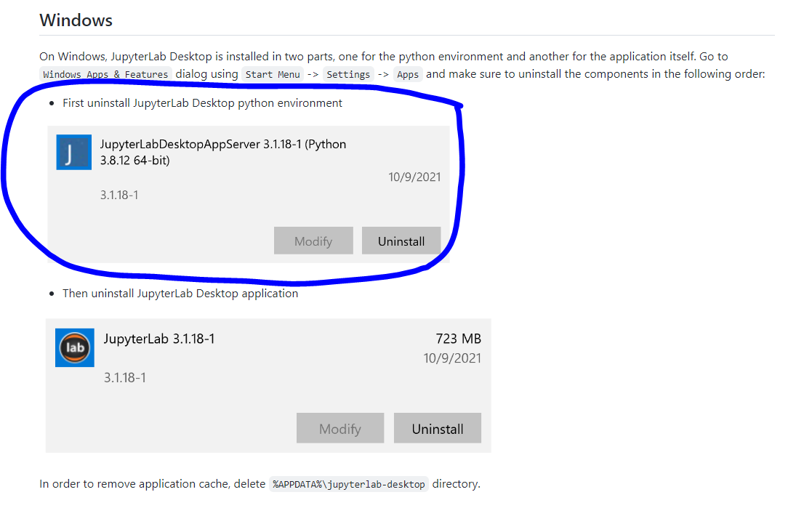Click 'Then uninstall JupyterLab Desktop application' text
812x508 pixels.
tap(180, 293)
